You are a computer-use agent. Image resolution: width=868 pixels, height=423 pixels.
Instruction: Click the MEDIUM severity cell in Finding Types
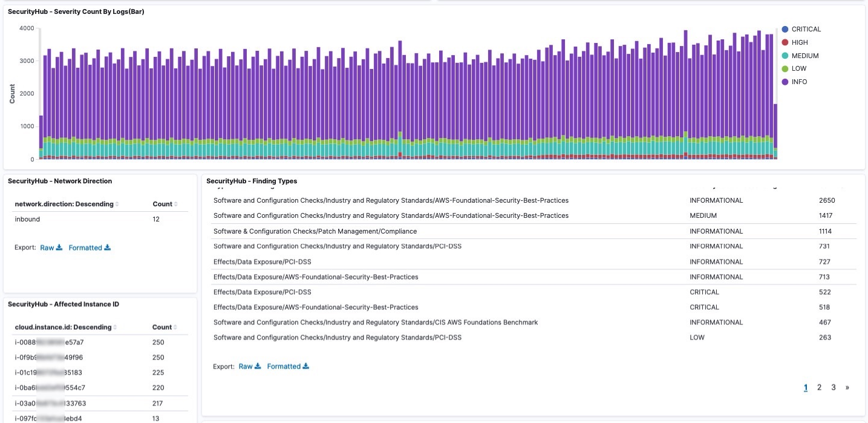pos(703,215)
